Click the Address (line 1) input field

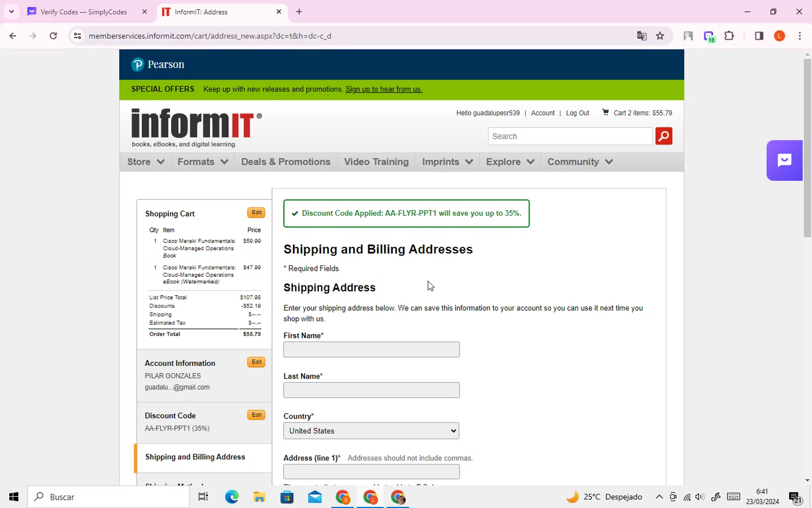(x=371, y=472)
